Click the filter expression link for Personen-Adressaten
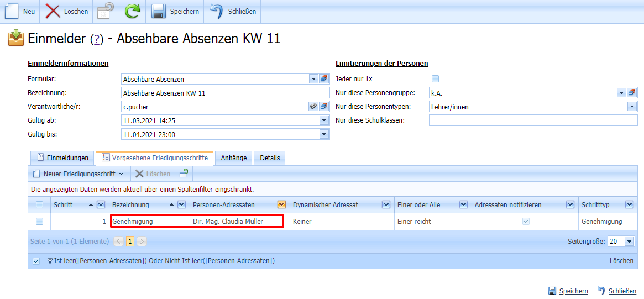The height and width of the screenshot is (299, 644). click(164, 261)
